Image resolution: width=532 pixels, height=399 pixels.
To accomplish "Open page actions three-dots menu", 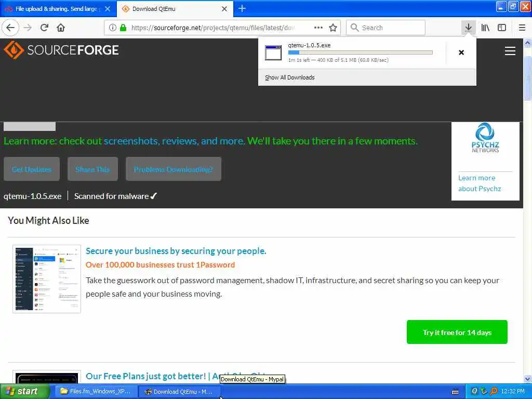I will tap(318, 28).
